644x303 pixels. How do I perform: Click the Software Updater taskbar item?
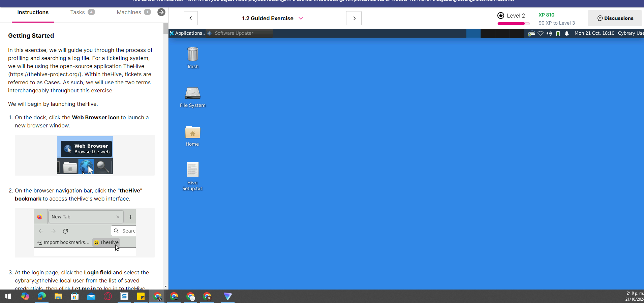pos(234,33)
